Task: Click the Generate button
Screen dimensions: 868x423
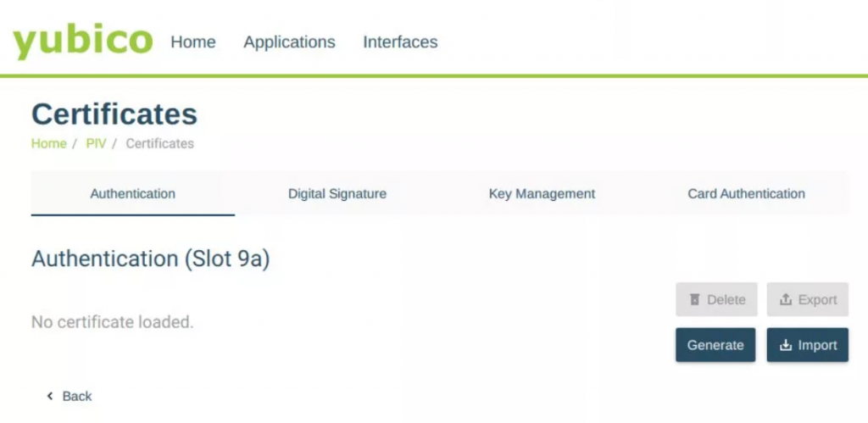Action: [x=715, y=345]
